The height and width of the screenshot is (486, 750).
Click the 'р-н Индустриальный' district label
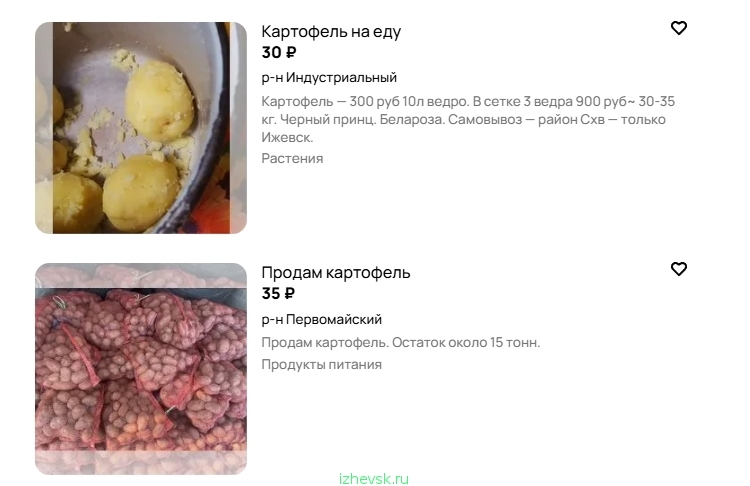pos(329,77)
